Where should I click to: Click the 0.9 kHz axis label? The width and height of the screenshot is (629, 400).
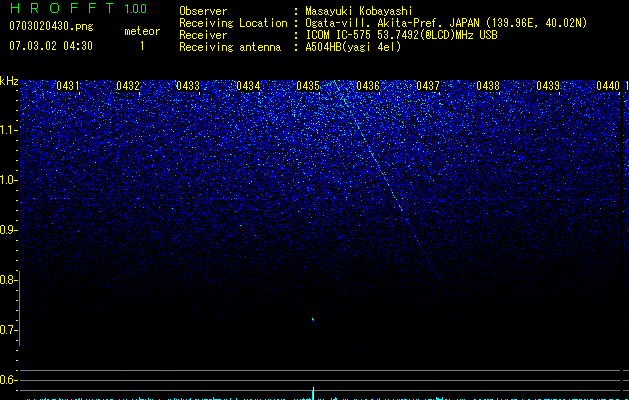[8, 230]
